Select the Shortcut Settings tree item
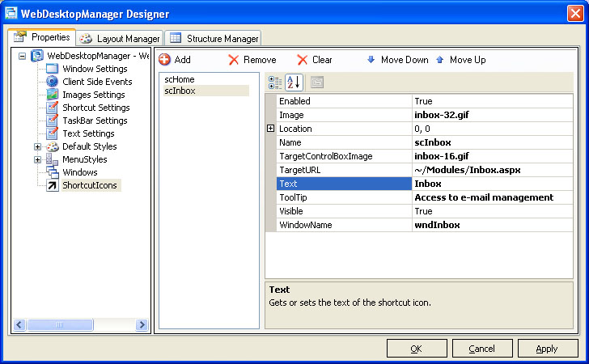Screen dimensions: 589x364 point(95,108)
